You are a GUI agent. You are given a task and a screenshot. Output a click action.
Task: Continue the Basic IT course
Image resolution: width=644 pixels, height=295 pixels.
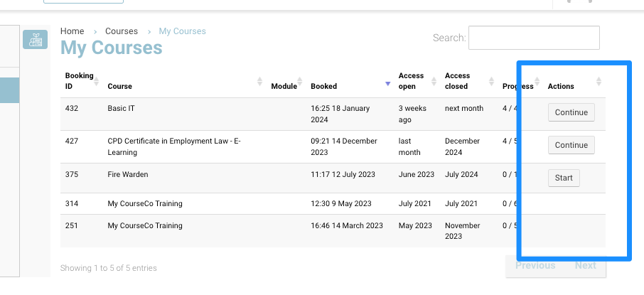[x=571, y=112]
